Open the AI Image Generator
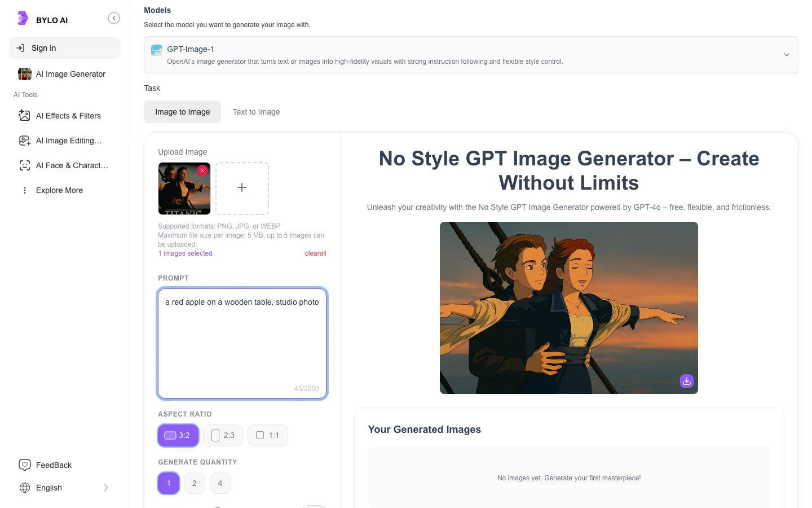Screen dimensions: 812x508 [x=65, y=74]
